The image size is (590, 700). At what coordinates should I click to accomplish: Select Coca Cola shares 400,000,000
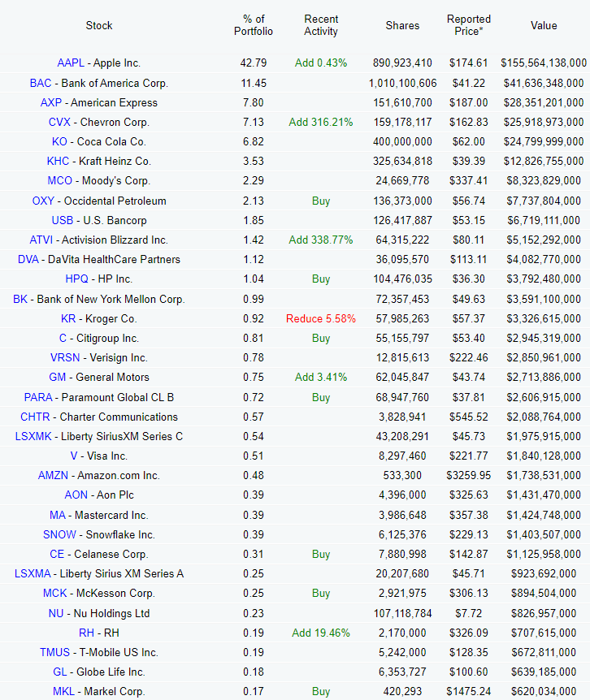point(402,142)
